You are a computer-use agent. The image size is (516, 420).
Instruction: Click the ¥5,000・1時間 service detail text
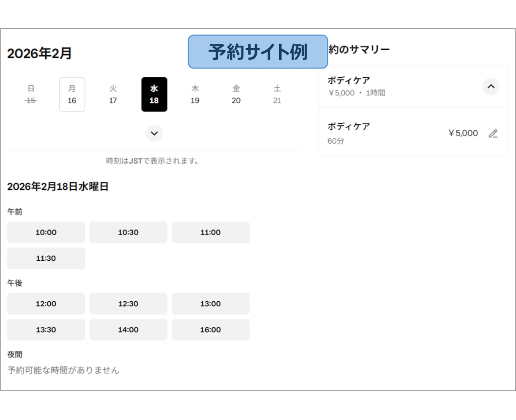pyautogui.click(x=356, y=93)
